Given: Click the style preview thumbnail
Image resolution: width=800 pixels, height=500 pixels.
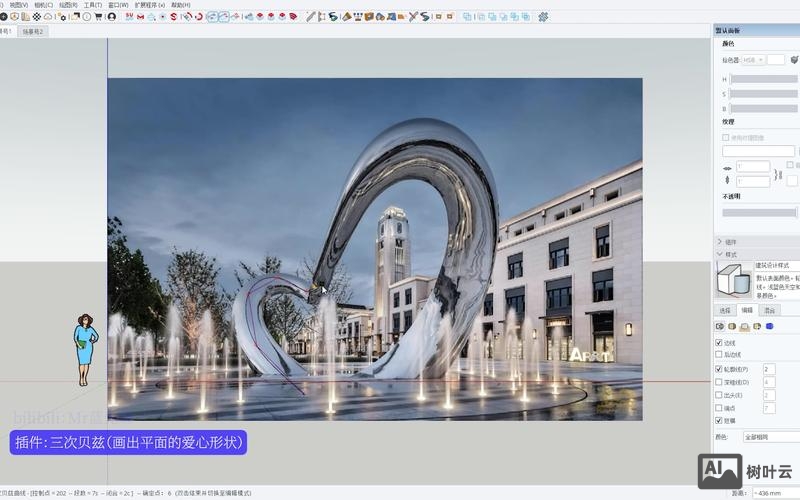Looking at the screenshot, I should (x=733, y=281).
